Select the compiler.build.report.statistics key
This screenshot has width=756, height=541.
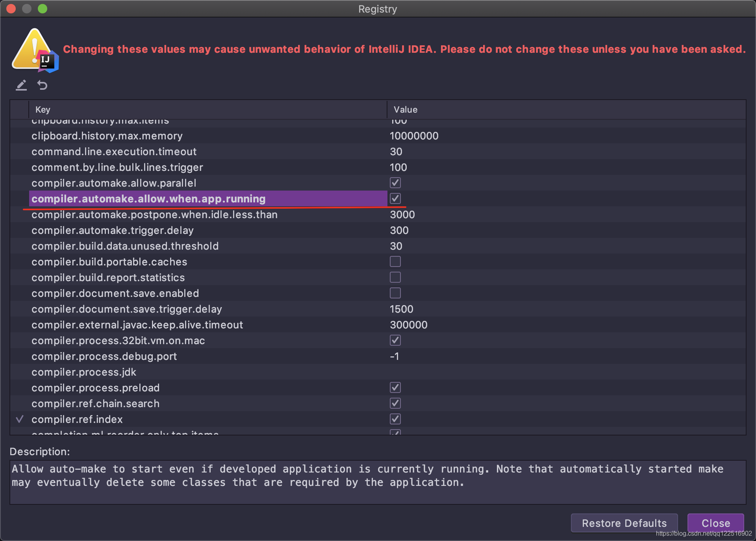108,278
